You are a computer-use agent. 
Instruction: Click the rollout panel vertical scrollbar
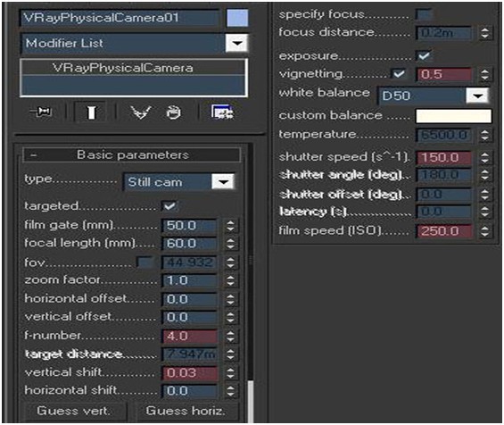tap(251, 402)
